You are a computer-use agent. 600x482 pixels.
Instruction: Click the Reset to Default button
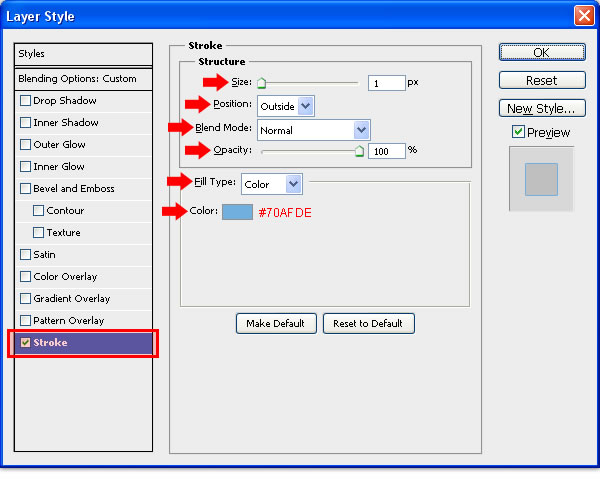coord(369,324)
